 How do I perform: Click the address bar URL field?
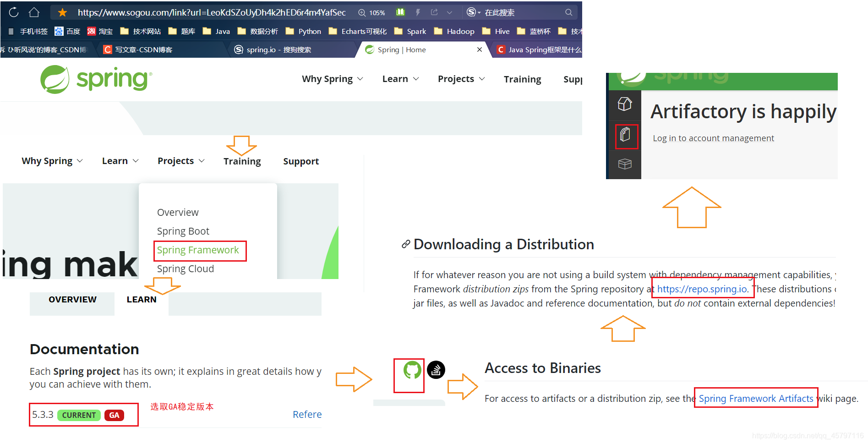(212, 12)
